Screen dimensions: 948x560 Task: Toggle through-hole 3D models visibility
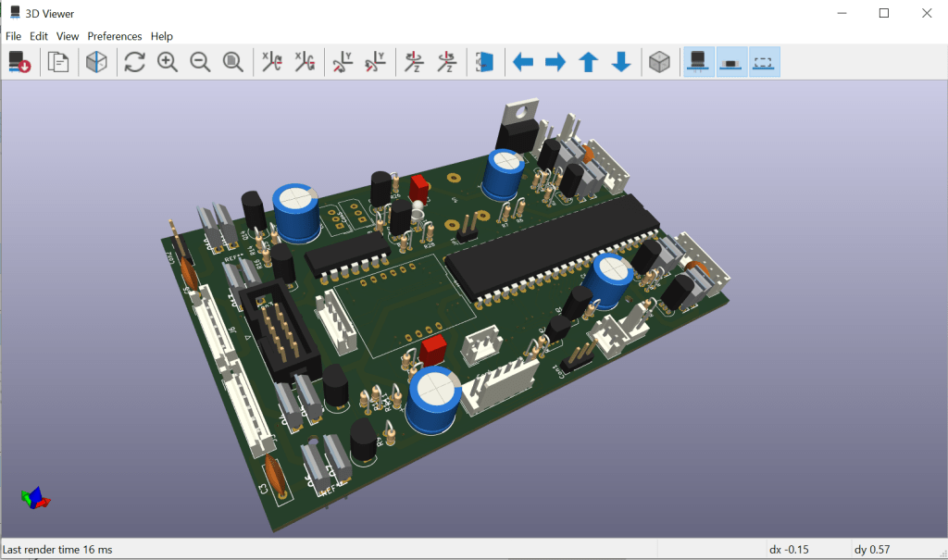click(699, 62)
